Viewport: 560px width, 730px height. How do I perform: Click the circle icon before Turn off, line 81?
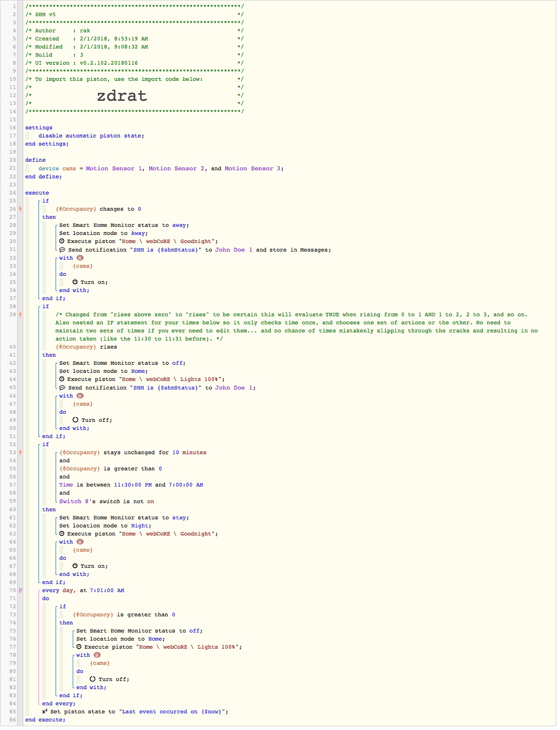point(93,679)
